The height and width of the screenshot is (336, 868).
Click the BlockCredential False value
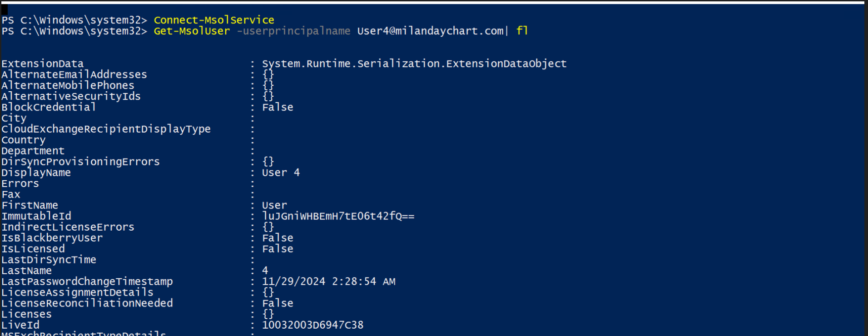(x=278, y=108)
